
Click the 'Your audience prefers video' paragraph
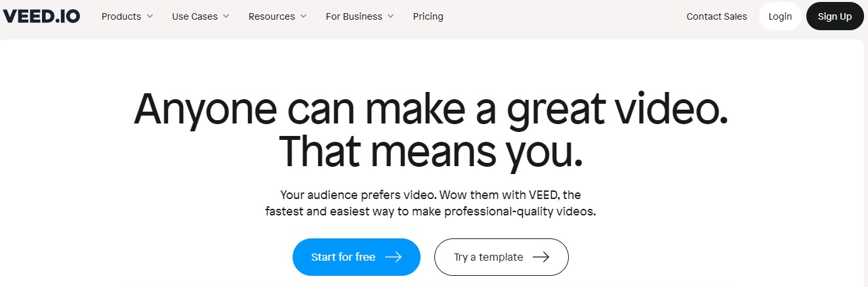click(x=430, y=204)
